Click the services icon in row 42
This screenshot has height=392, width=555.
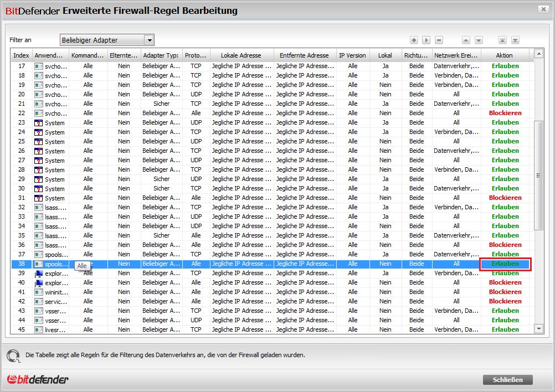pyautogui.click(x=39, y=301)
